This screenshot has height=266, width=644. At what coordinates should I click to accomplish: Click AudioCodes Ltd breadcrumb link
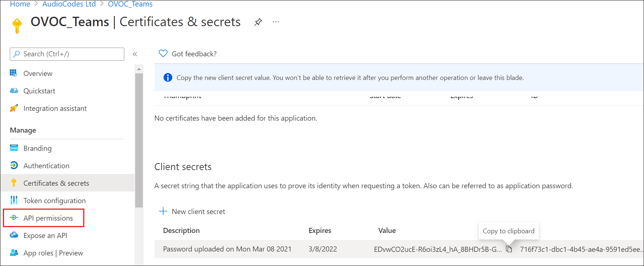(69, 4)
